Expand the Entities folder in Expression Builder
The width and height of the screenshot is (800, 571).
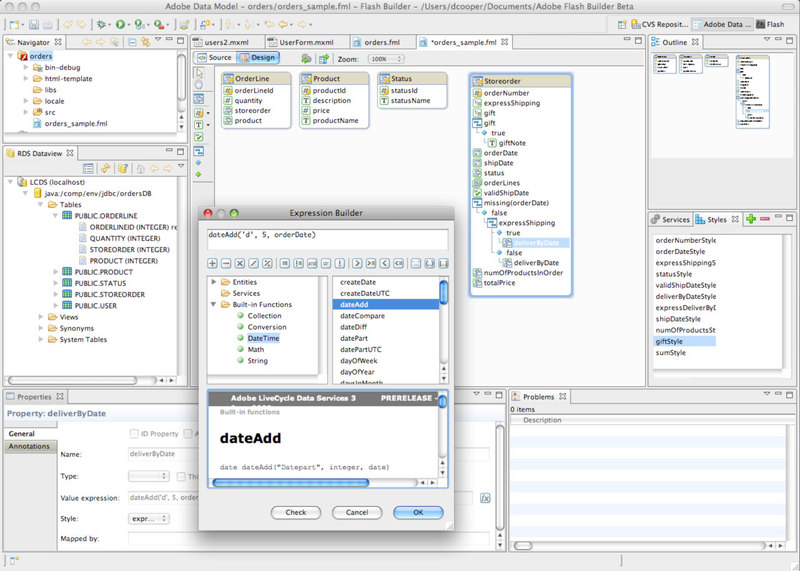click(x=214, y=282)
